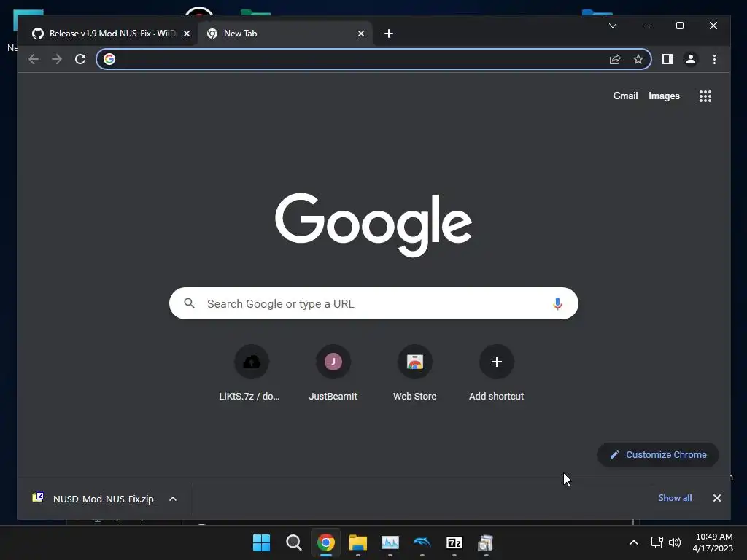Screen dimensions: 747x560
Task: Start voice search with microphone icon
Action: (557, 303)
